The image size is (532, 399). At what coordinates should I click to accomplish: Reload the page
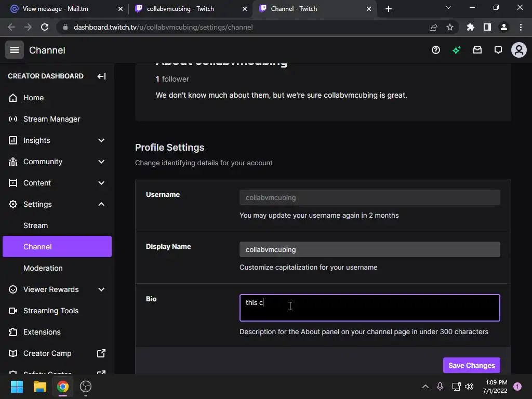pyautogui.click(x=45, y=27)
